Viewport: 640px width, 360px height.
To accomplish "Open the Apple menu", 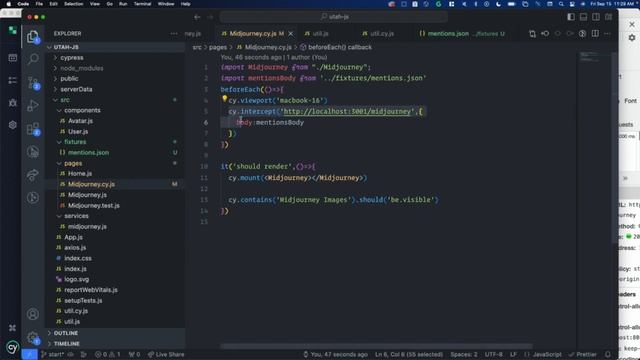I will (9, 4).
